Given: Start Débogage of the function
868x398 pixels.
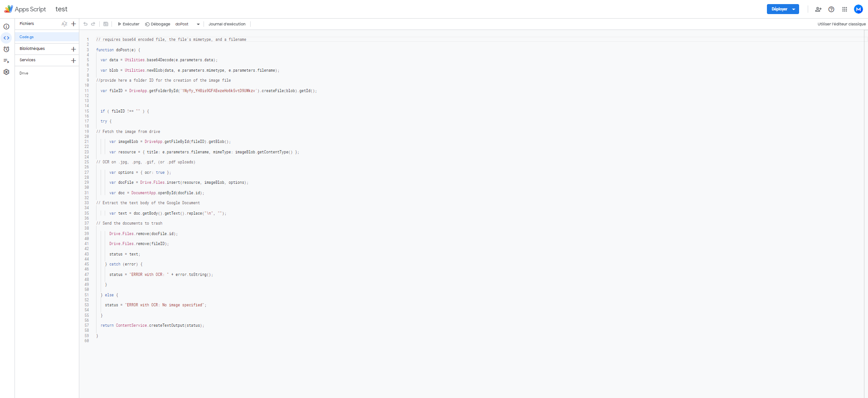Looking at the screenshot, I should pos(158,24).
